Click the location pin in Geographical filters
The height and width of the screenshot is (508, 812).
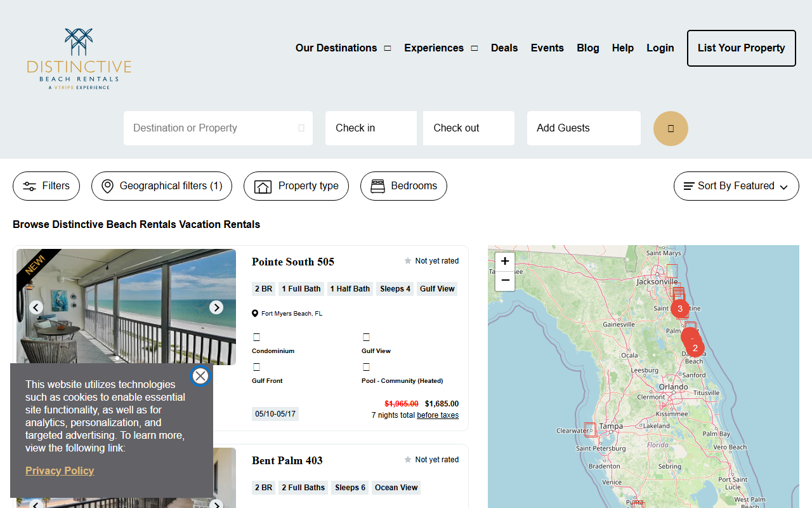[108, 186]
